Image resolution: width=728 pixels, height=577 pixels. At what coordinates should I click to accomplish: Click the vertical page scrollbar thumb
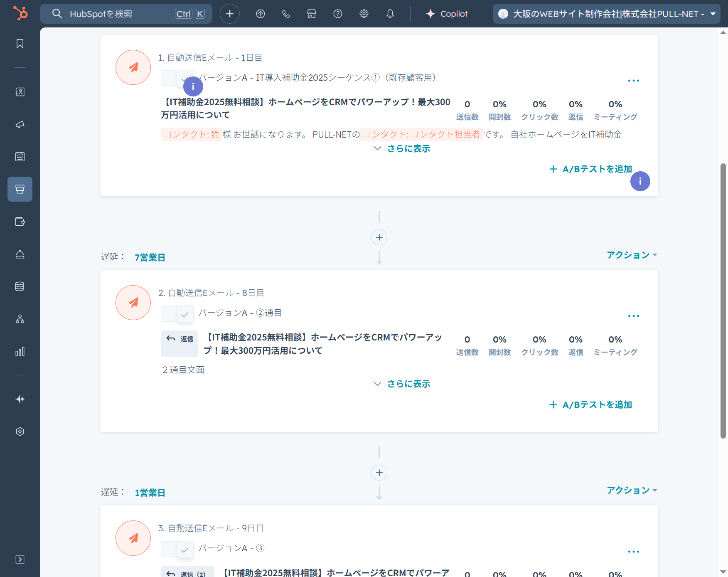click(x=723, y=301)
